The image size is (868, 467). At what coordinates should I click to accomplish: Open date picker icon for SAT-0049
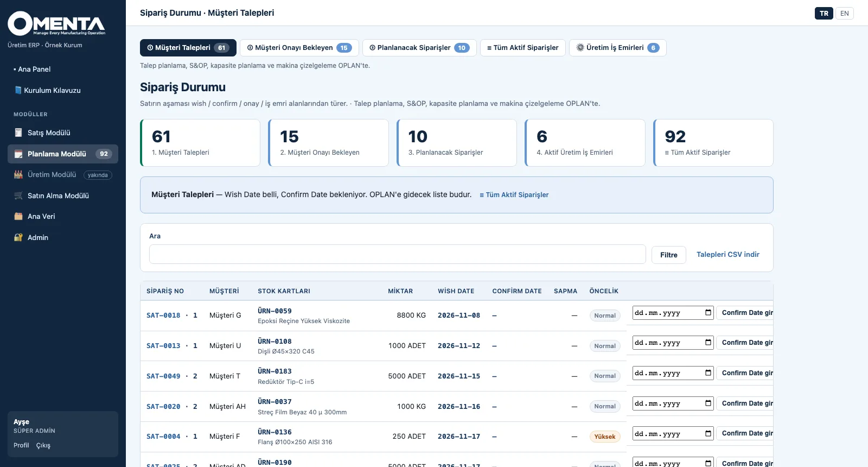[x=708, y=373]
